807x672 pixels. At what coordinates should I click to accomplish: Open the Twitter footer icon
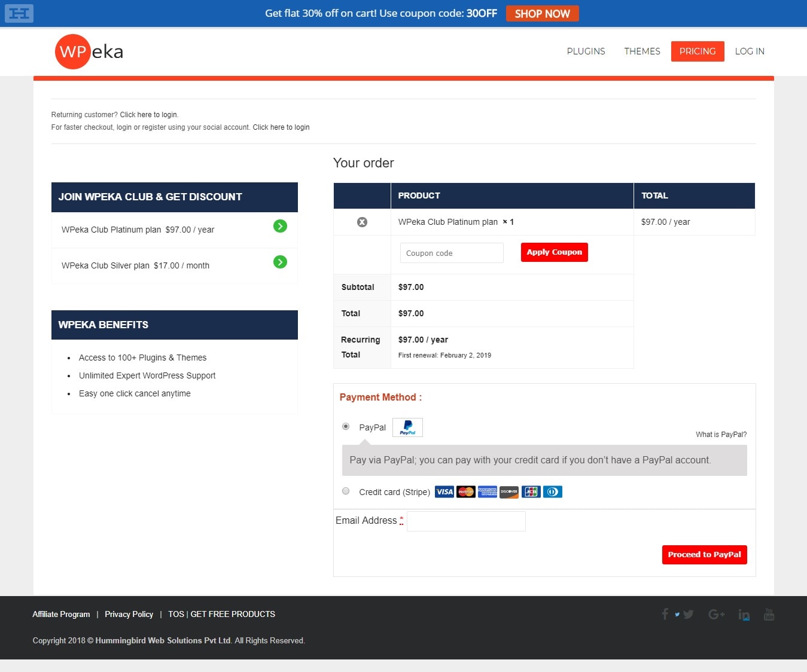(688, 614)
